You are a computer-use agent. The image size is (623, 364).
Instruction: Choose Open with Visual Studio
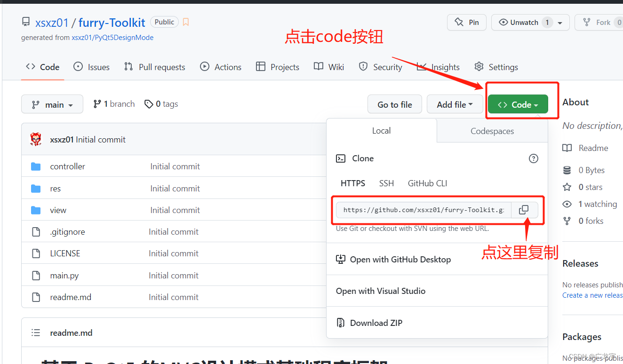pyautogui.click(x=381, y=291)
